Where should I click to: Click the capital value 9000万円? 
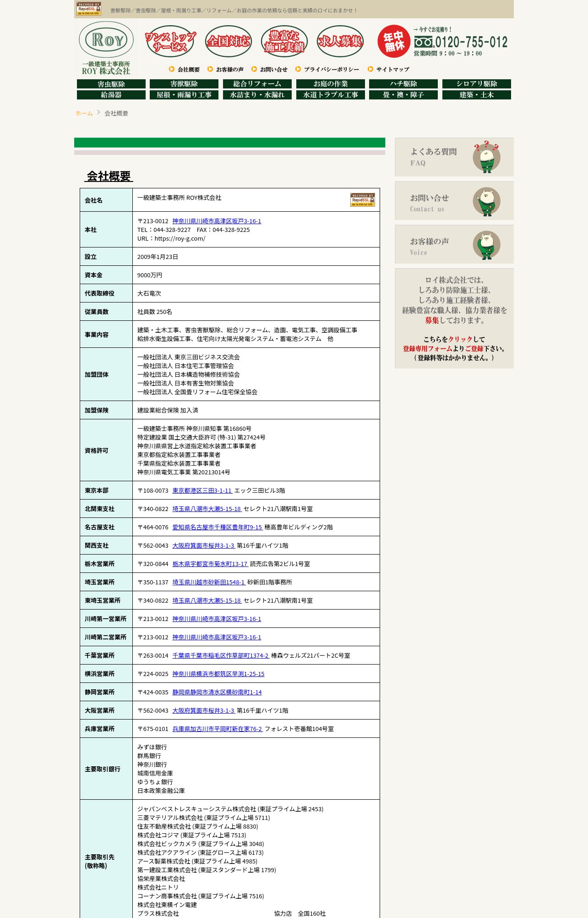[150, 275]
